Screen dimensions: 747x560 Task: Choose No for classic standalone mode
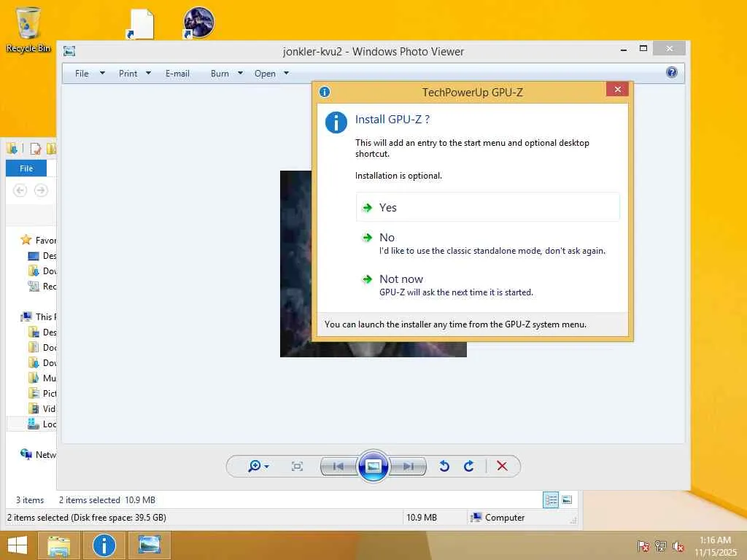487,244
